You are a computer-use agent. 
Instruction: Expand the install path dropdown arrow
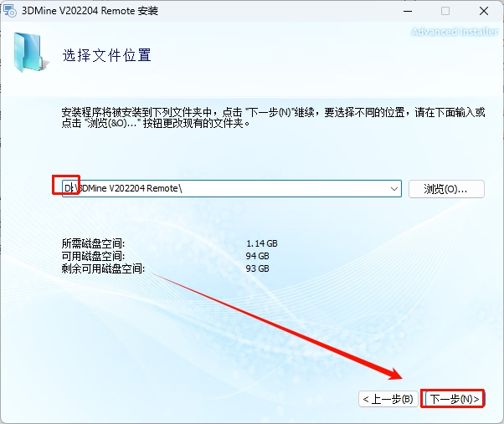tap(394, 189)
